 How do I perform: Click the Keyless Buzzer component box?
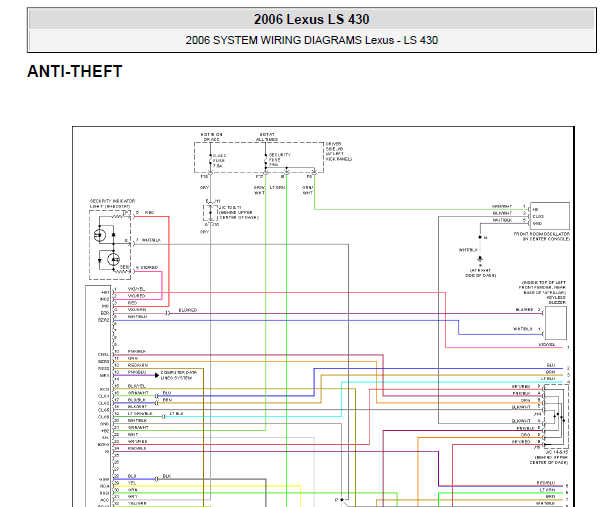pos(555,323)
